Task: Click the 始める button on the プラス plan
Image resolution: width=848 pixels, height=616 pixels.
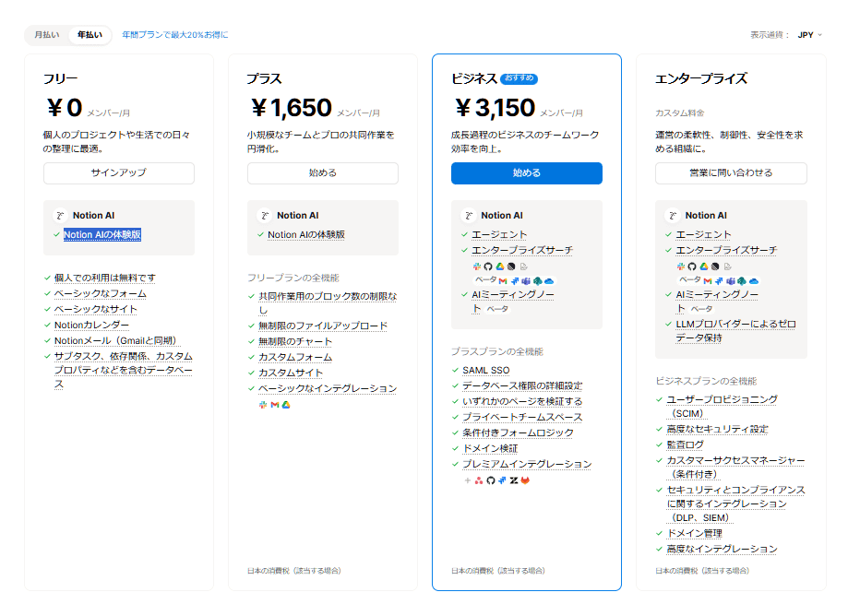Action: [x=323, y=172]
